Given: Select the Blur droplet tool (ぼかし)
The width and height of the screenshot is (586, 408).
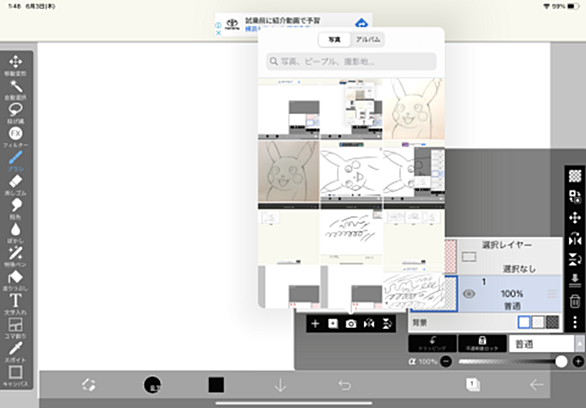Looking at the screenshot, I should 15,233.
